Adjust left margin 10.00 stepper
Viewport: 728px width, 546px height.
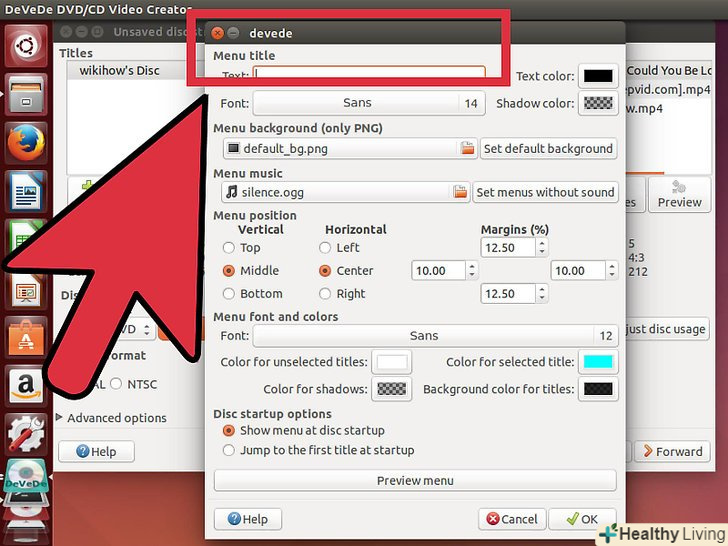point(472,271)
